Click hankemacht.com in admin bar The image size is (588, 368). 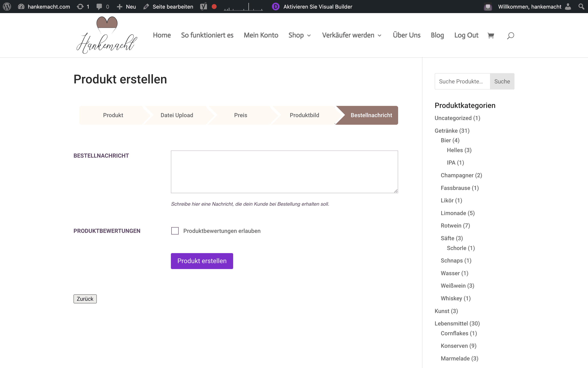[49, 7]
